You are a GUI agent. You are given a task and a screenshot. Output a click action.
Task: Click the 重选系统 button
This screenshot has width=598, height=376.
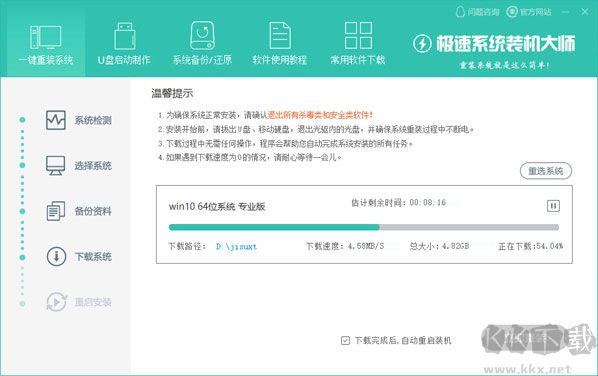(546, 171)
